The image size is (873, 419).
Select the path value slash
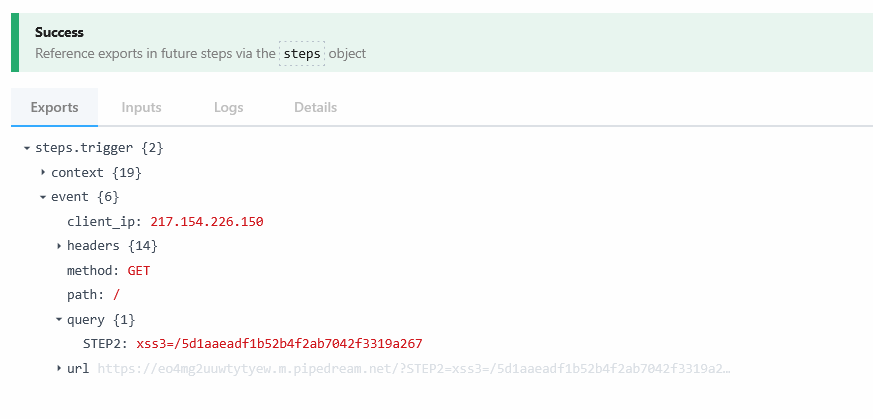tap(116, 295)
